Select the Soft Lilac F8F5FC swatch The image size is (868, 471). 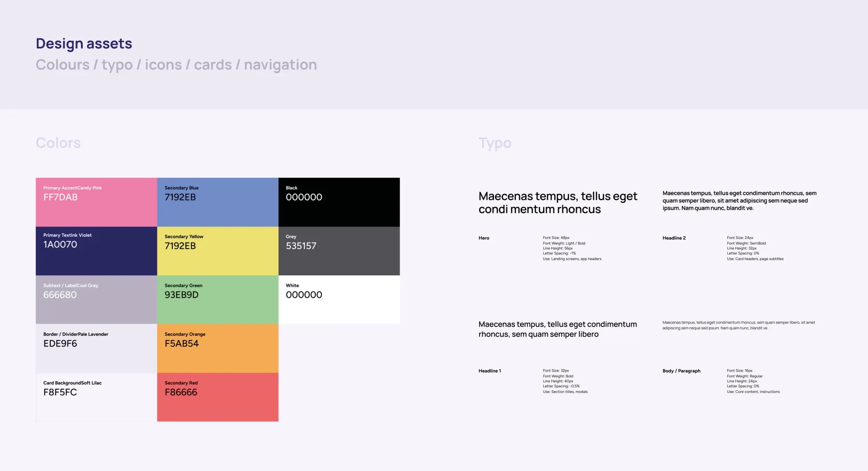pyautogui.click(x=96, y=397)
